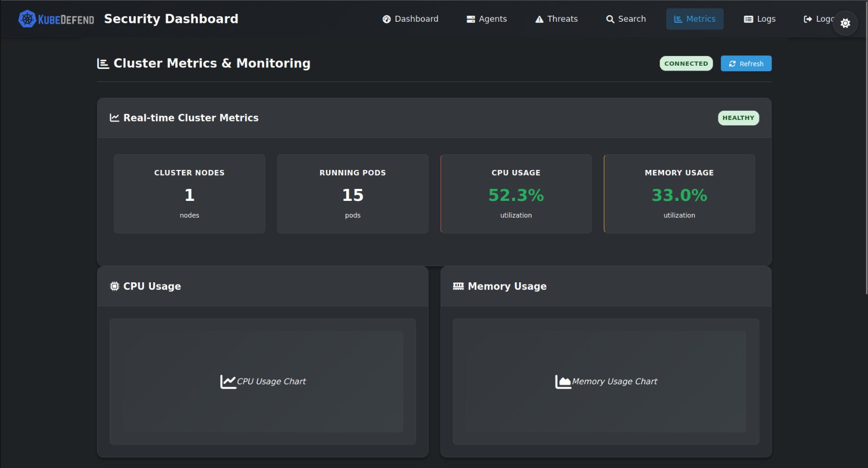Click the memory module icon beside Memory Usage

(x=458, y=286)
